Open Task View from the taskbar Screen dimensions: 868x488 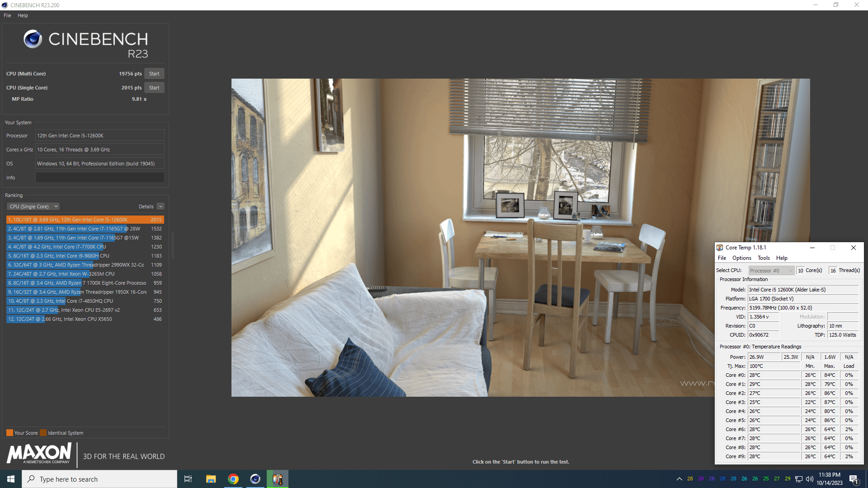tap(188, 479)
